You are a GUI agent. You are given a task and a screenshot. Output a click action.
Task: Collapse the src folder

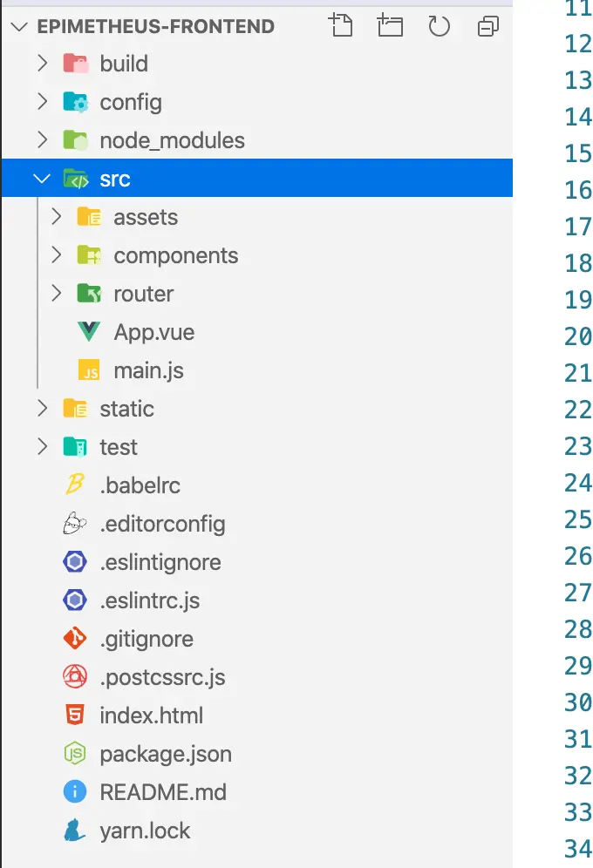pyautogui.click(x=42, y=177)
